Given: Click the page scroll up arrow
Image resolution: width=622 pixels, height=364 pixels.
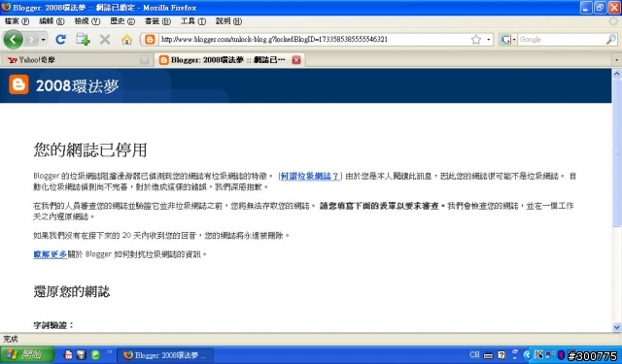Looking at the screenshot, I should click(617, 73).
